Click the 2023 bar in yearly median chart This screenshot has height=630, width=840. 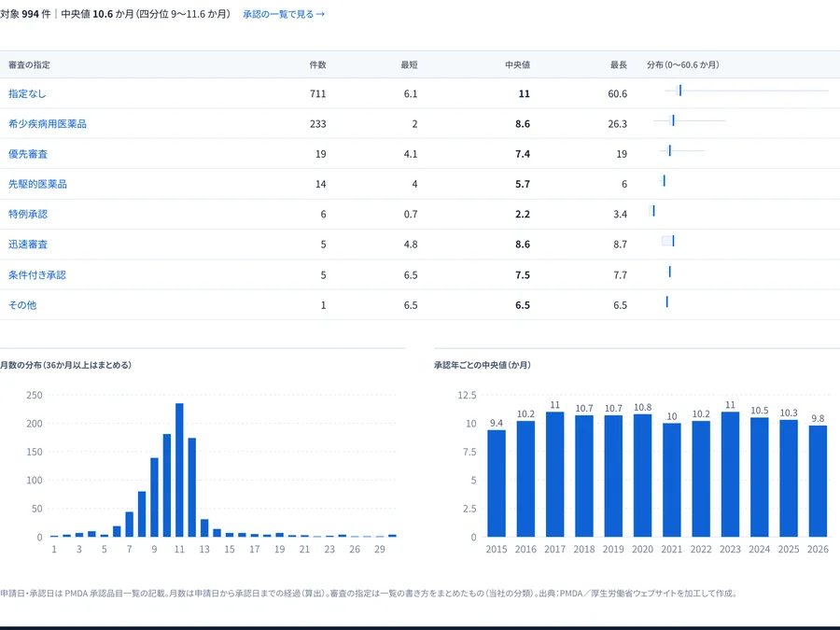coord(730,474)
